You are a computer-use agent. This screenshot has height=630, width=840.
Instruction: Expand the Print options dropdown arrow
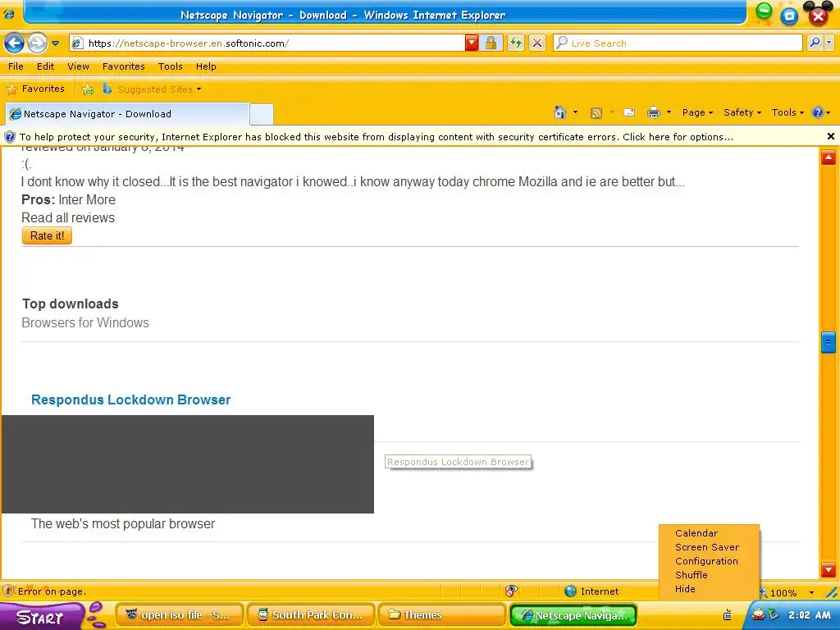669,112
